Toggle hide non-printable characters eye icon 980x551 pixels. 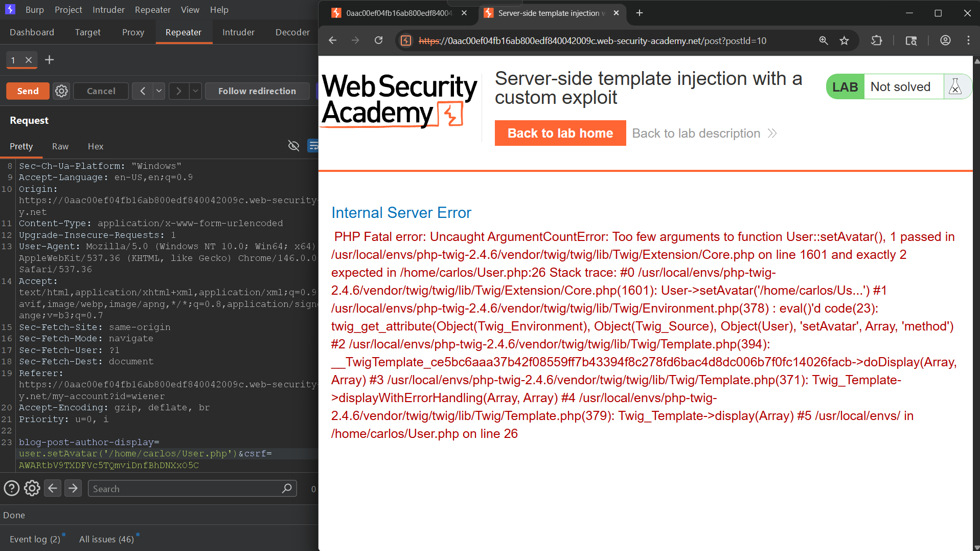coord(293,146)
